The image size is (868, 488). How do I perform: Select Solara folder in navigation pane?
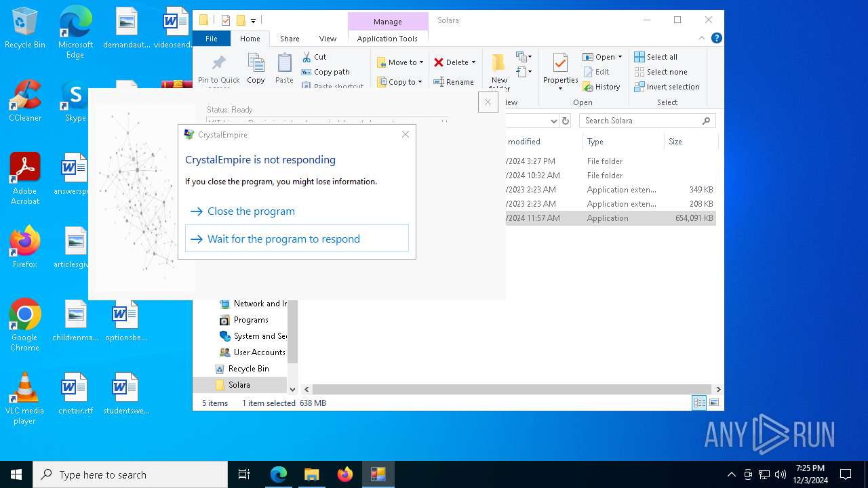click(239, 385)
